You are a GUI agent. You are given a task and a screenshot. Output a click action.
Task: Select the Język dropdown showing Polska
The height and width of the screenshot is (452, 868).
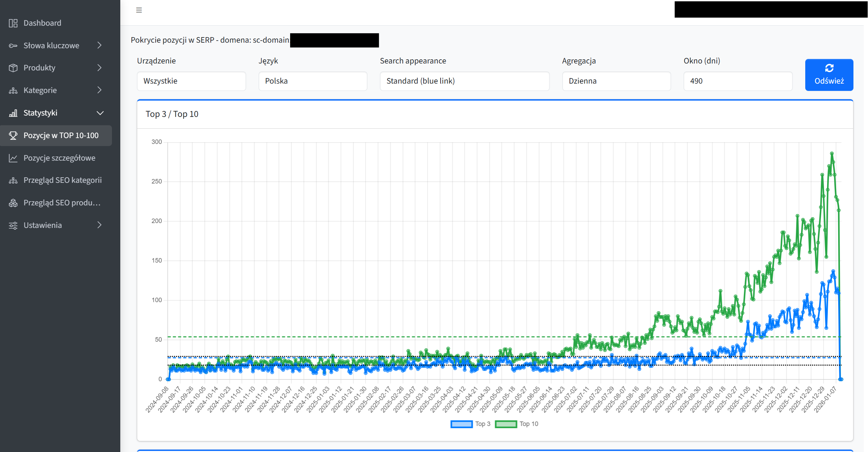313,81
